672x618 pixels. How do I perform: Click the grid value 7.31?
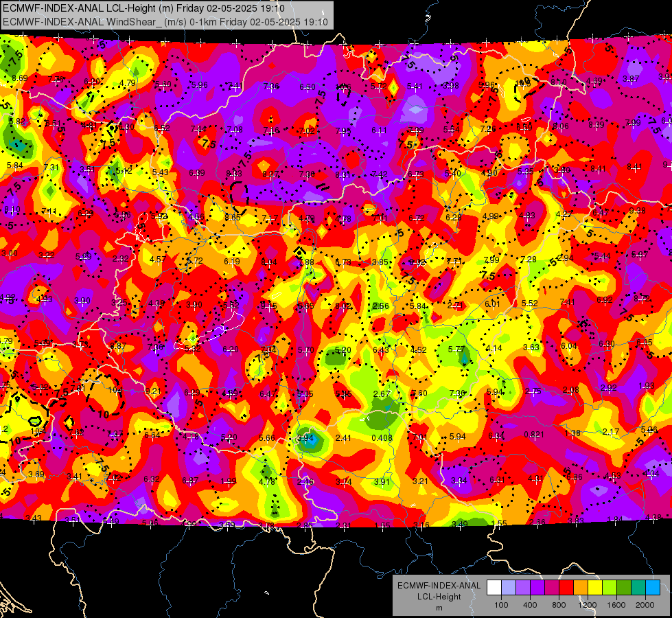pos(51,168)
